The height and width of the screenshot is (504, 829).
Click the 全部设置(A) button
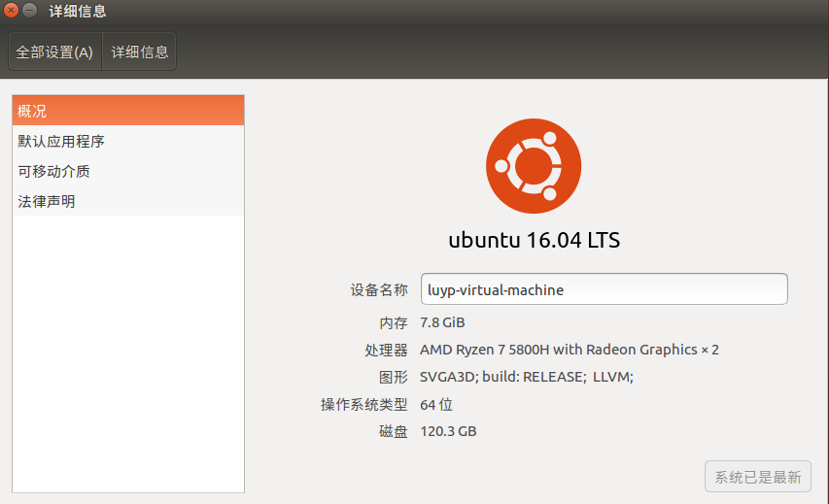[x=55, y=51]
